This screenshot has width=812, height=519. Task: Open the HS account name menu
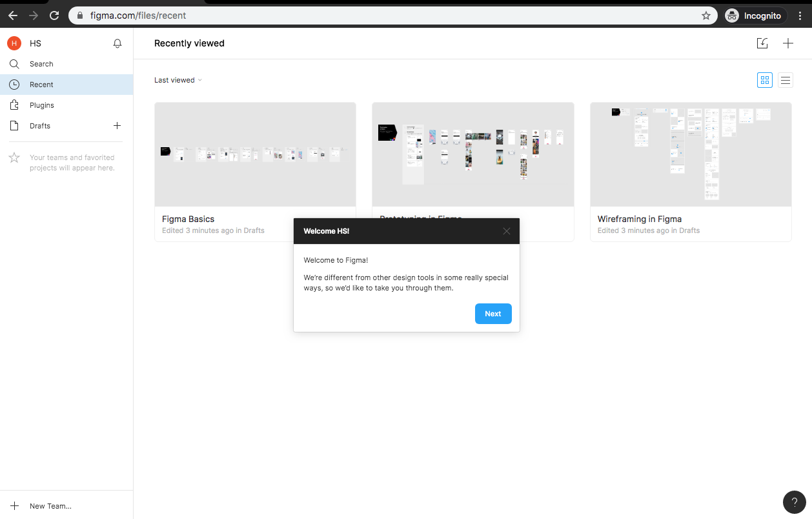[36, 43]
